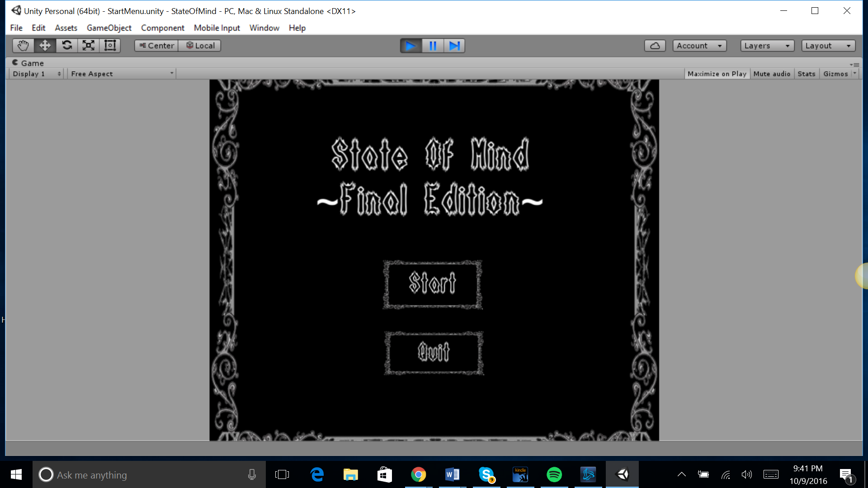Open Spotify from the taskbar

pyautogui.click(x=554, y=474)
